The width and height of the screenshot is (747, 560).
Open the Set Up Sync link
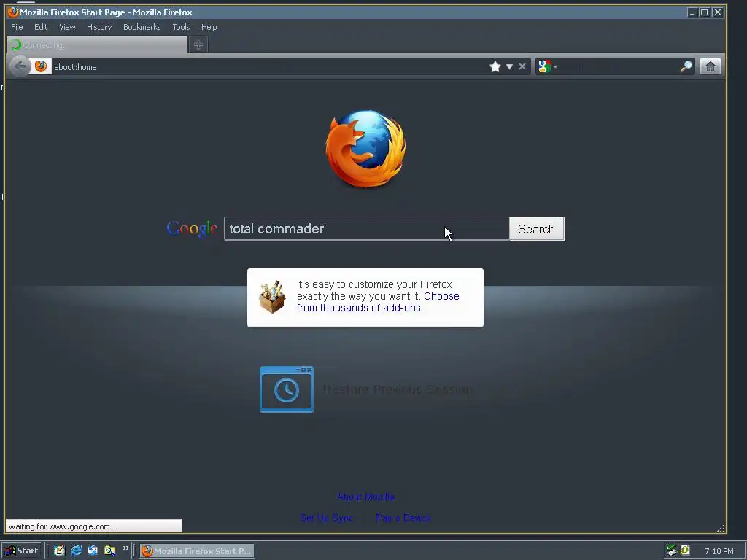point(326,518)
